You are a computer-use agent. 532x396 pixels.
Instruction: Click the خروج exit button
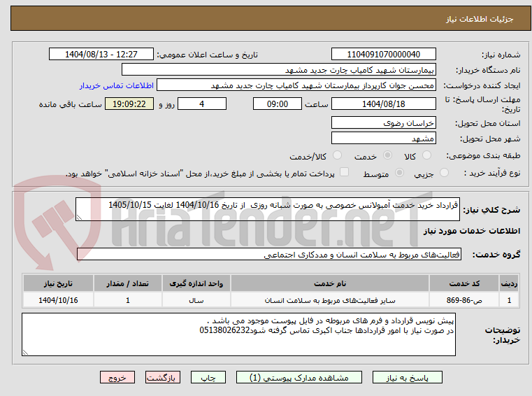tap(117, 377)
